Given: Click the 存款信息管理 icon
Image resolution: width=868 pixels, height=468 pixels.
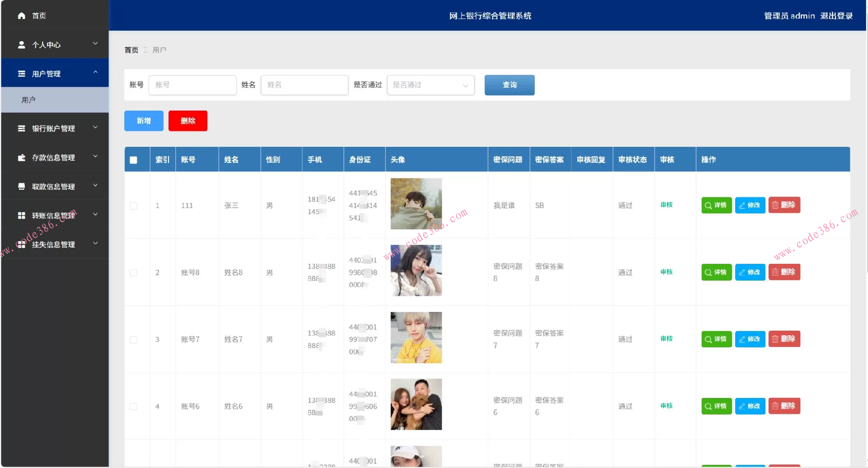Looking at the screenshot, I should tap(21, 157).
